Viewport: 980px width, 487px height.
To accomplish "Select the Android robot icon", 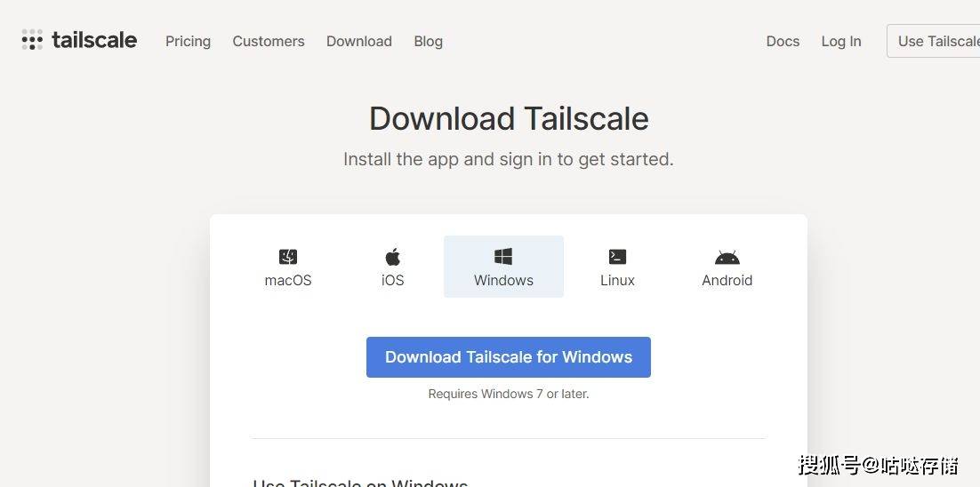I will (x=727, y=257).
